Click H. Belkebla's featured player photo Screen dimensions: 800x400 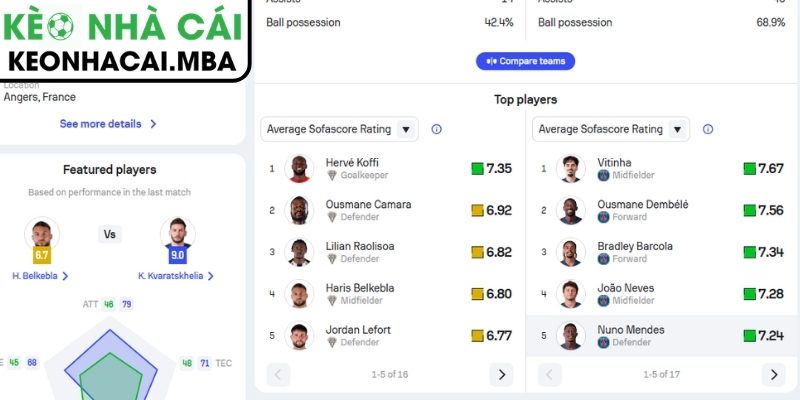coord(42,235)
